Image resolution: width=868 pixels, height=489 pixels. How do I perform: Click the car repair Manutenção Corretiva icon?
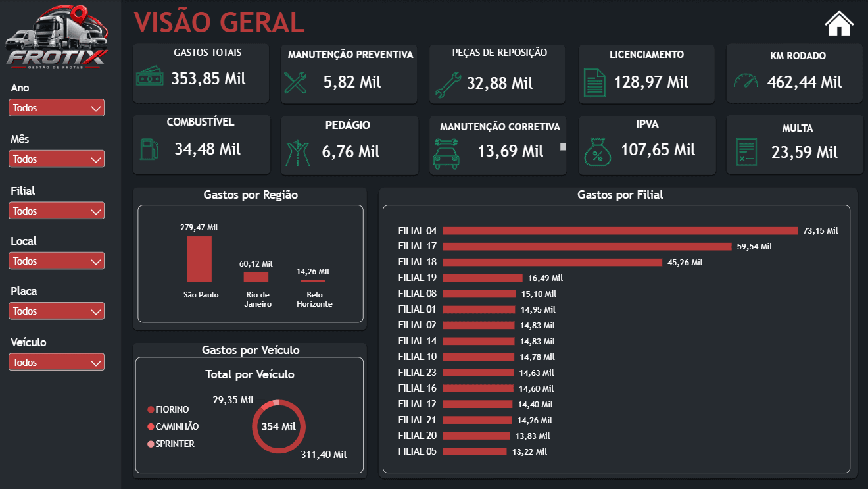click(447, 153)
